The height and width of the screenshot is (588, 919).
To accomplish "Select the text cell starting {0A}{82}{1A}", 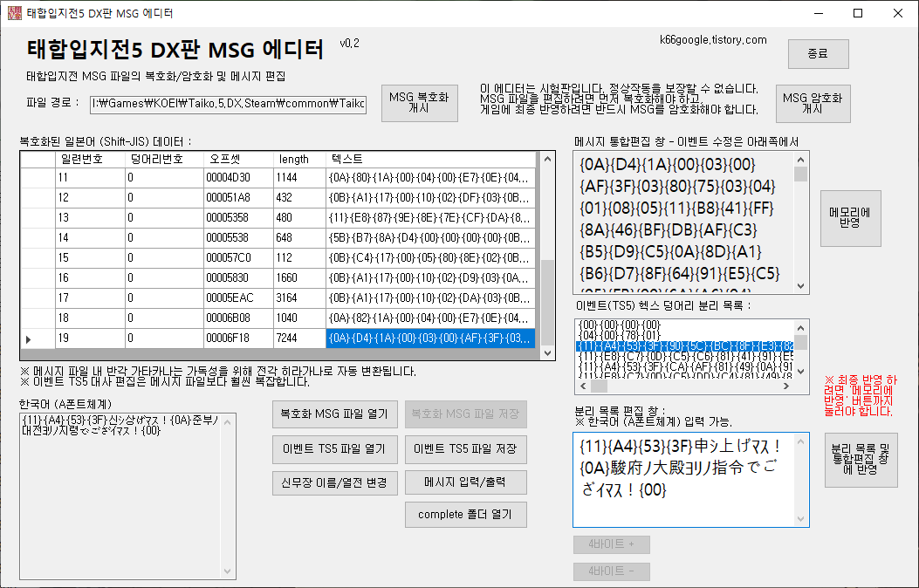I will point(431,318).
